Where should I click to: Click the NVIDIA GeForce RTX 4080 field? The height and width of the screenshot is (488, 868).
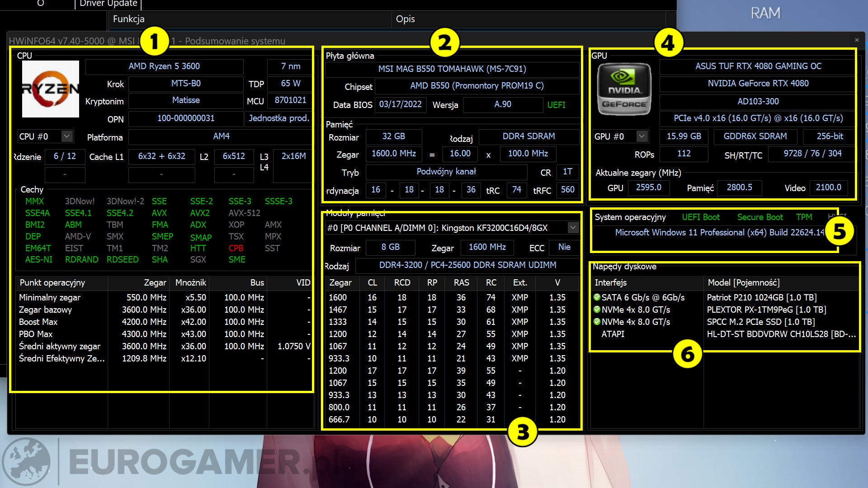pyautogui.click(x=758, y=84)
